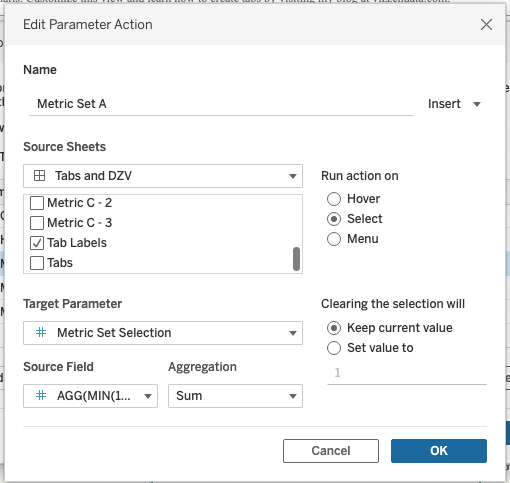
Task: Open the Insert dropdown menu
Action: coord(454,104)
